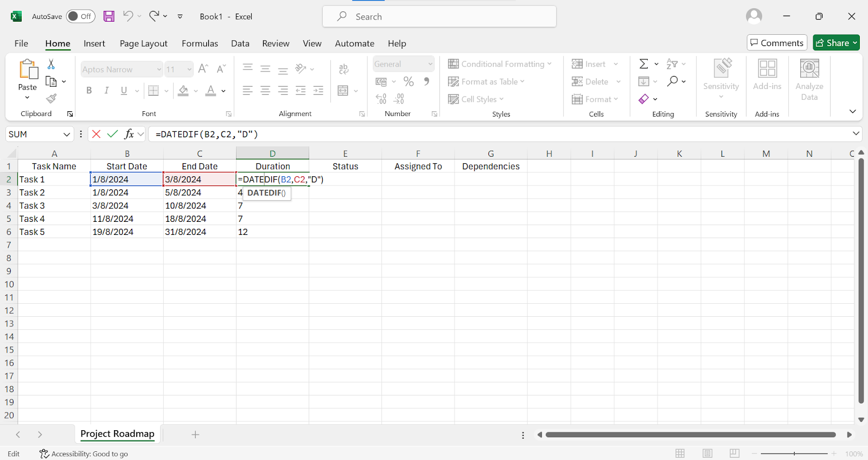The width and height of the screenshot is (868, 460).
Task: Click the Copy icon in Clipboard group
Action: (51, 81)
